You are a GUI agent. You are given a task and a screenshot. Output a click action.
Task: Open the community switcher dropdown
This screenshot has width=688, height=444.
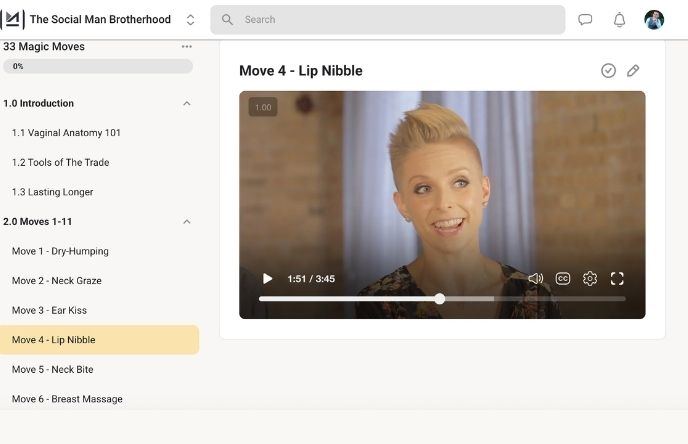pos(190,19)
